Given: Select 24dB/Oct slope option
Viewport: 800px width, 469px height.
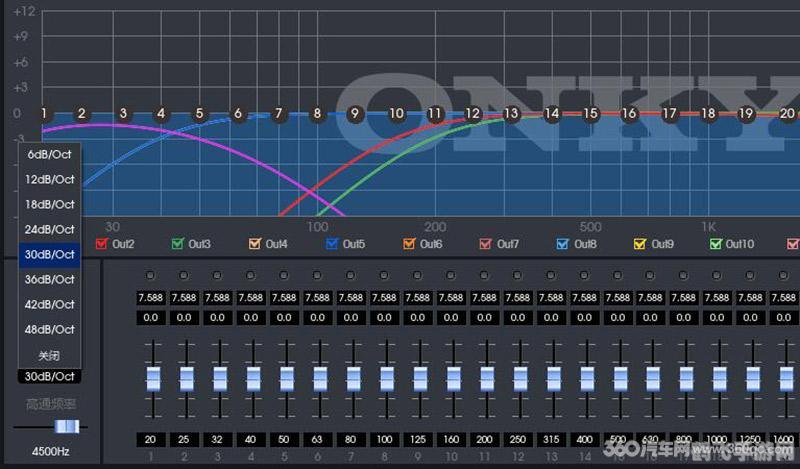Looking at the screenshot, I should 50,229.
